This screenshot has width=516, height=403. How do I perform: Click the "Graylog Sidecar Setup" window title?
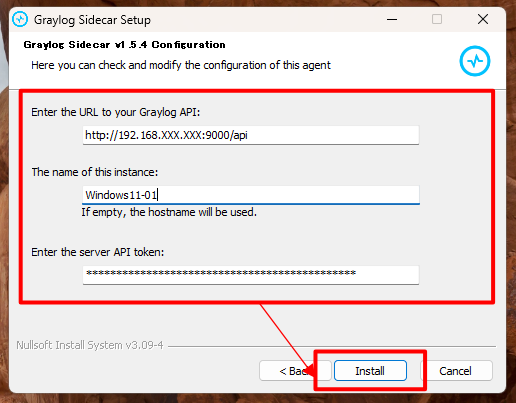(x=92, y=20)
